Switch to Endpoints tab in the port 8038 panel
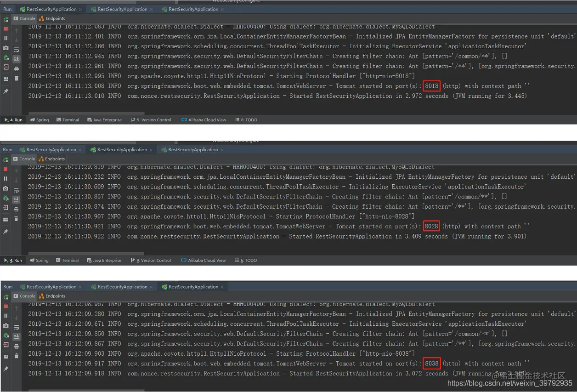577x392 pixels. click(52, 296)
